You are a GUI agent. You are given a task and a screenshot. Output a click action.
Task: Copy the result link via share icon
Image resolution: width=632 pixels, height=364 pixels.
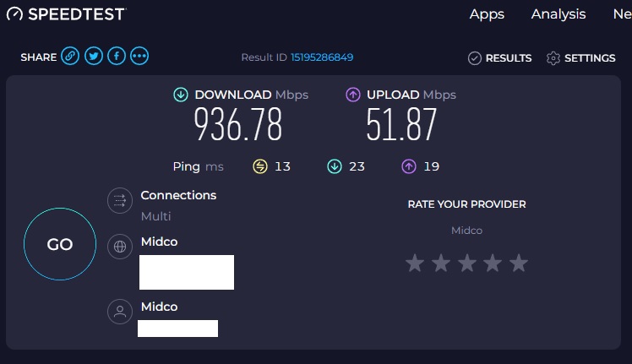click(70, 56)
